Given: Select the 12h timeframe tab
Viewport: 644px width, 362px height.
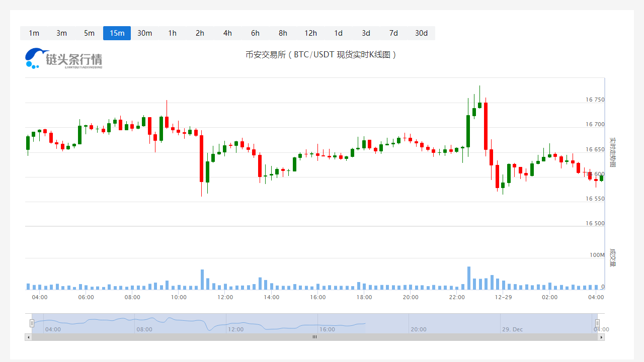Looking at the screenshot, I should pyautogui.click(x=310, y=33).
